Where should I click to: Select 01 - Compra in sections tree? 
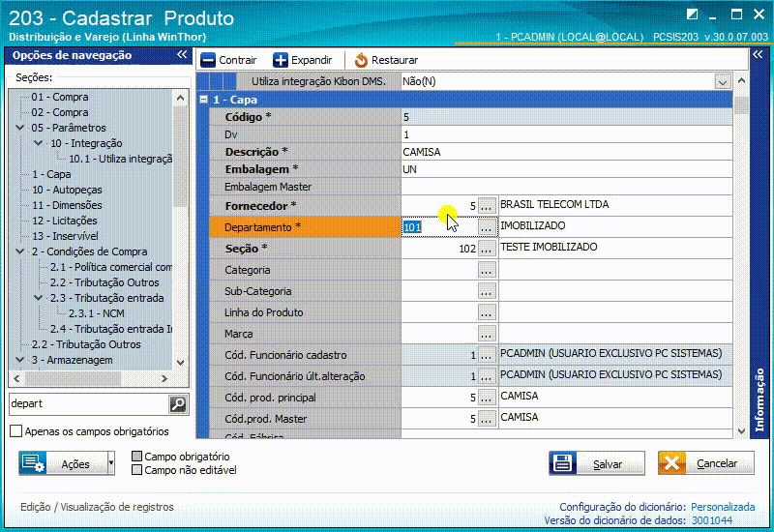[60, 97]
